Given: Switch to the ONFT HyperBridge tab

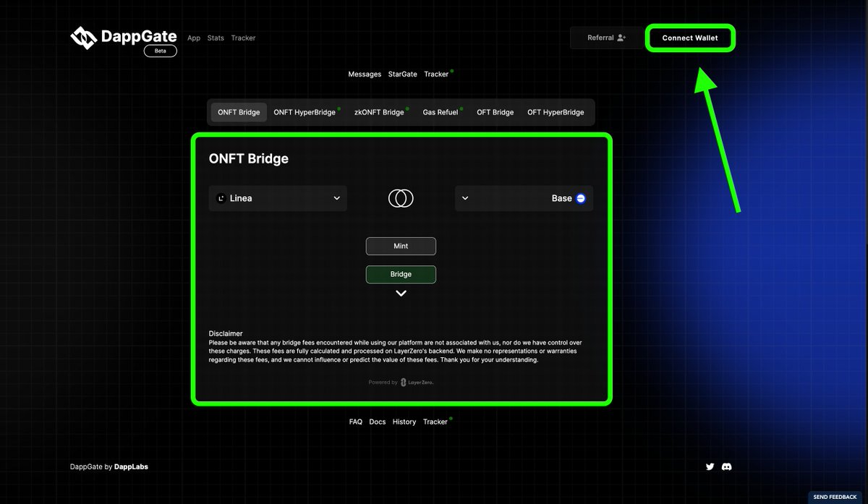Looking at the screenshot, I should click(x=305, y=112).
